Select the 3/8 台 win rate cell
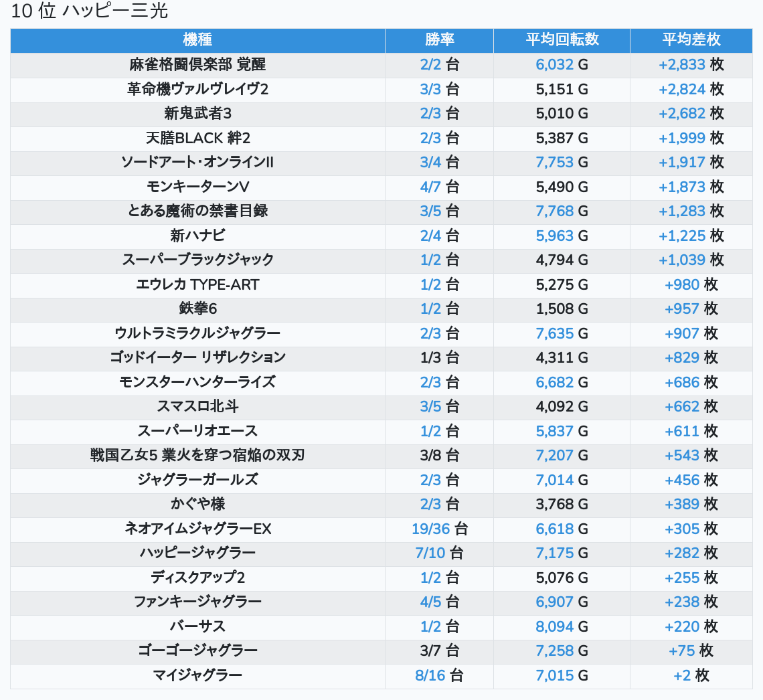763x700 pixels. (440, 456)
